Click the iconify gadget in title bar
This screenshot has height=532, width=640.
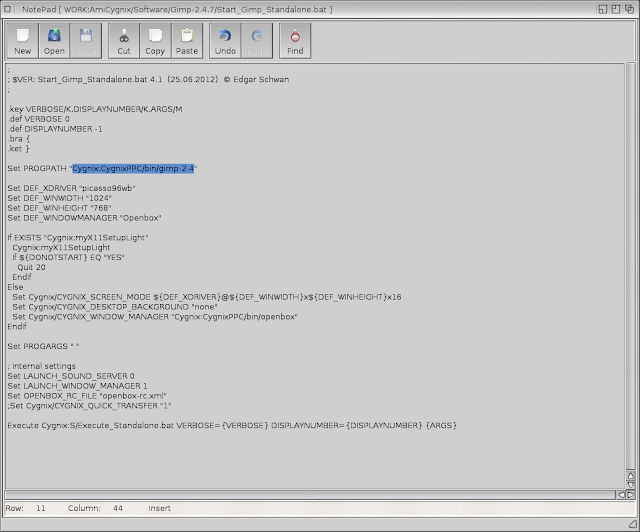click(603, 9)
